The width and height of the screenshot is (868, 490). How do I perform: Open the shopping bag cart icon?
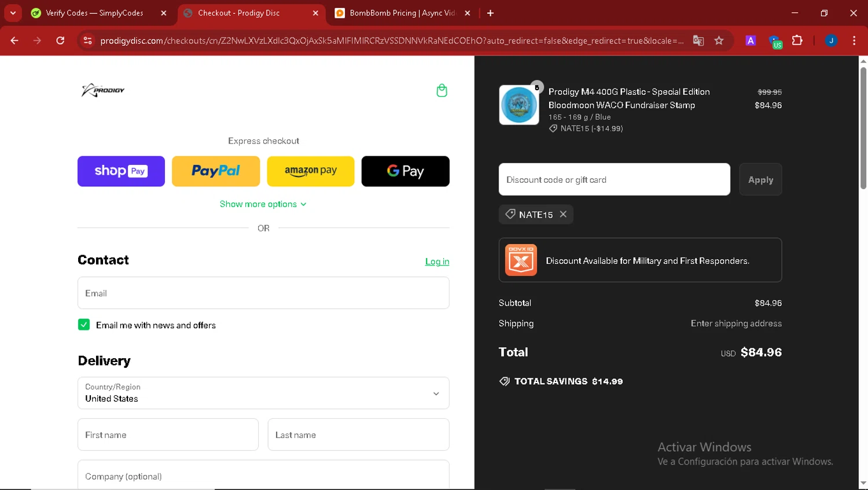[442, 91]
